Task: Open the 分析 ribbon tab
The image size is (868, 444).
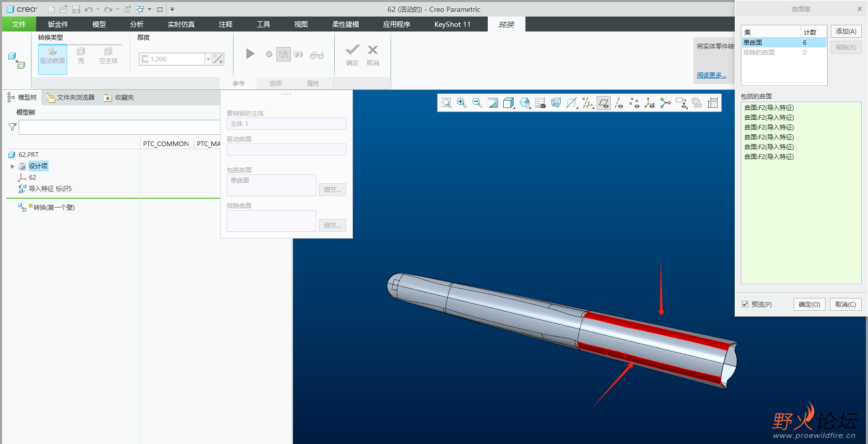Action: pyautogui.click(x=136, y=24)
